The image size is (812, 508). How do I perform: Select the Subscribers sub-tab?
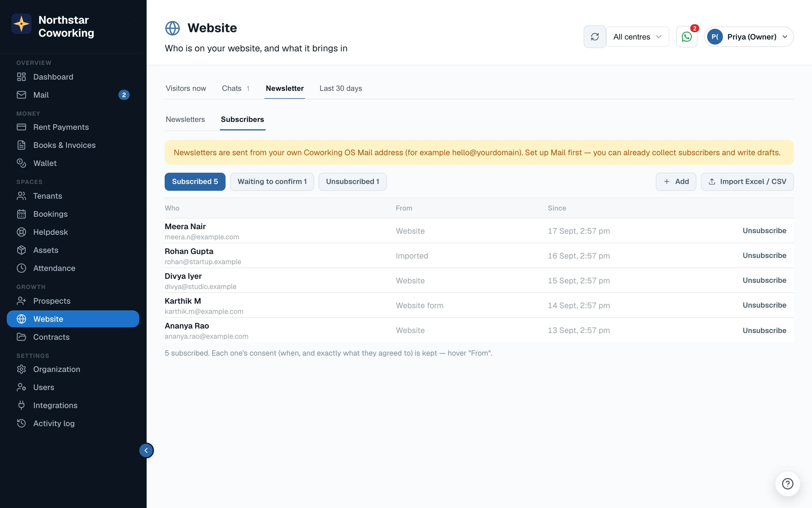pos(242,119)
